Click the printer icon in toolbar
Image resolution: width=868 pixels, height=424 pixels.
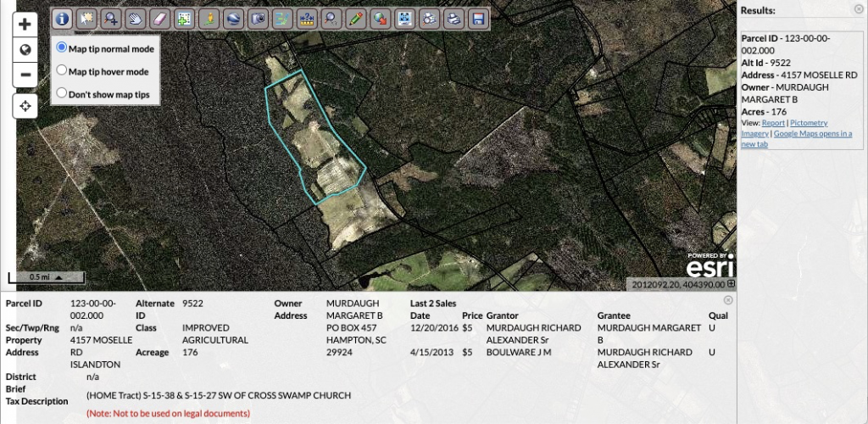coord(454,18)
